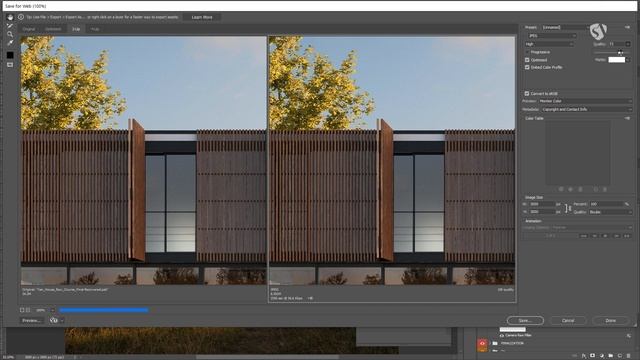
Task: Click the Percent value field
Action: click(607, 204)
